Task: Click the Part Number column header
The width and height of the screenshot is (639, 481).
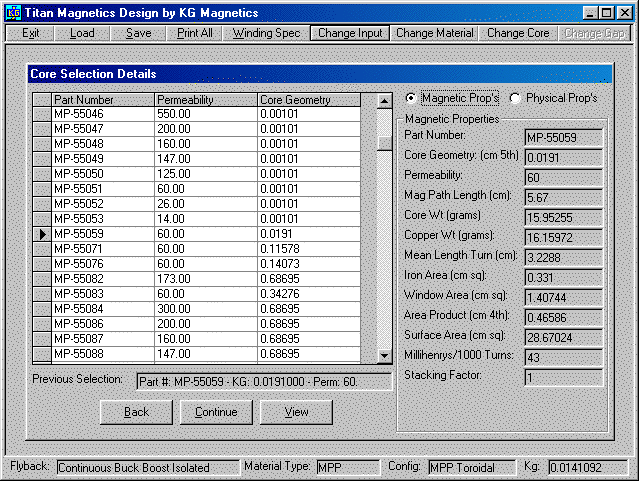Action: [x=103, y=100]
